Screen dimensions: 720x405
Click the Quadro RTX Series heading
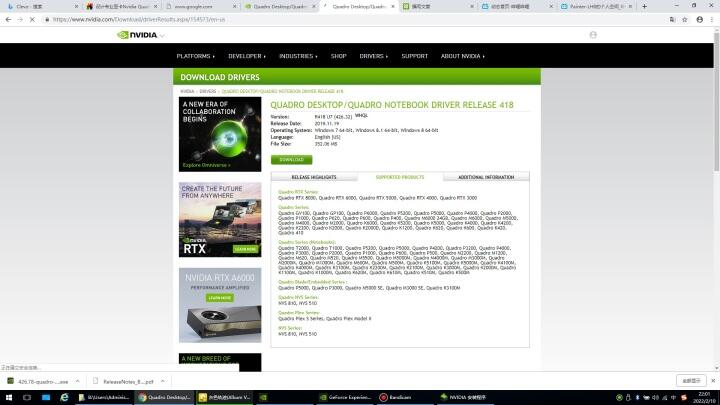pos(298,192)
